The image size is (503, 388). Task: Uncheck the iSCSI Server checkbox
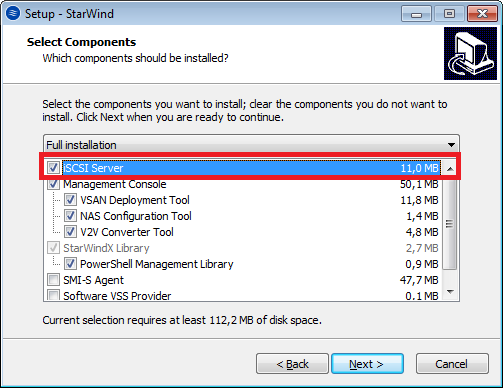coord(53,168)
